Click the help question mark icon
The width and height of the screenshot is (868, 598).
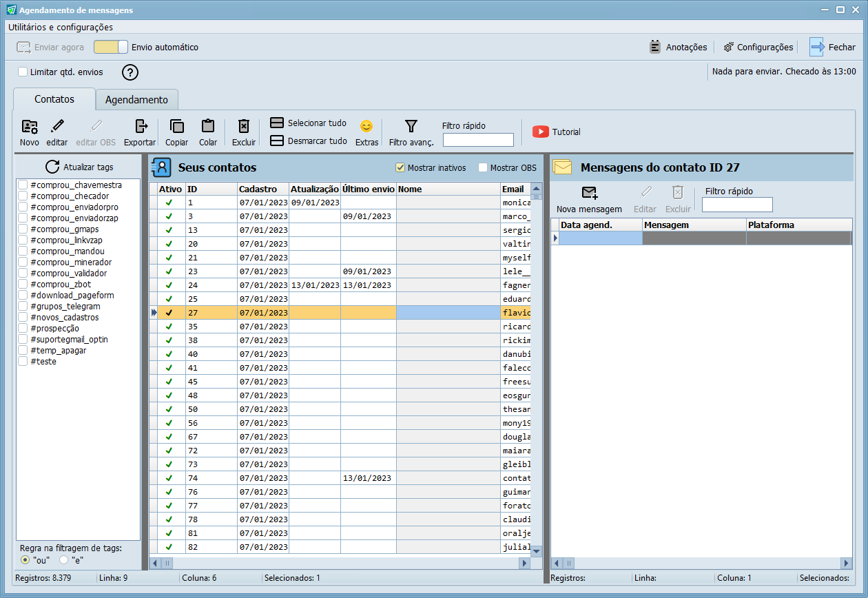[130, 72]
